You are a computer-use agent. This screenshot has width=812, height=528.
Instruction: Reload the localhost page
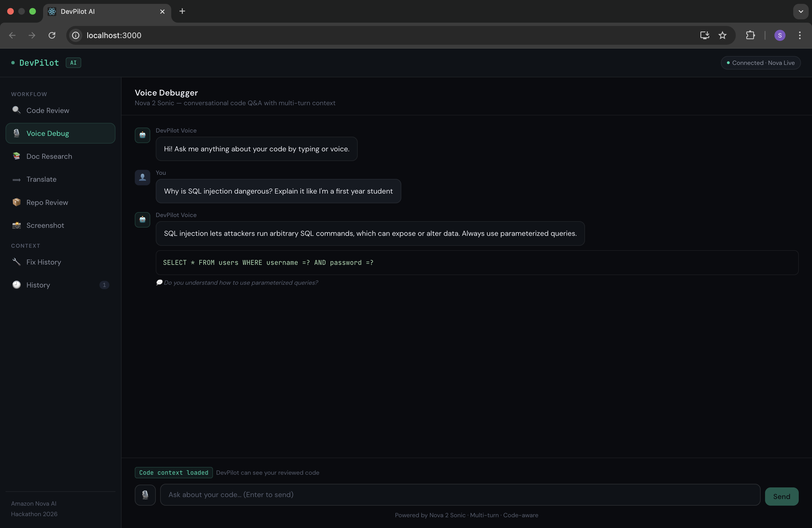(52, 35)
